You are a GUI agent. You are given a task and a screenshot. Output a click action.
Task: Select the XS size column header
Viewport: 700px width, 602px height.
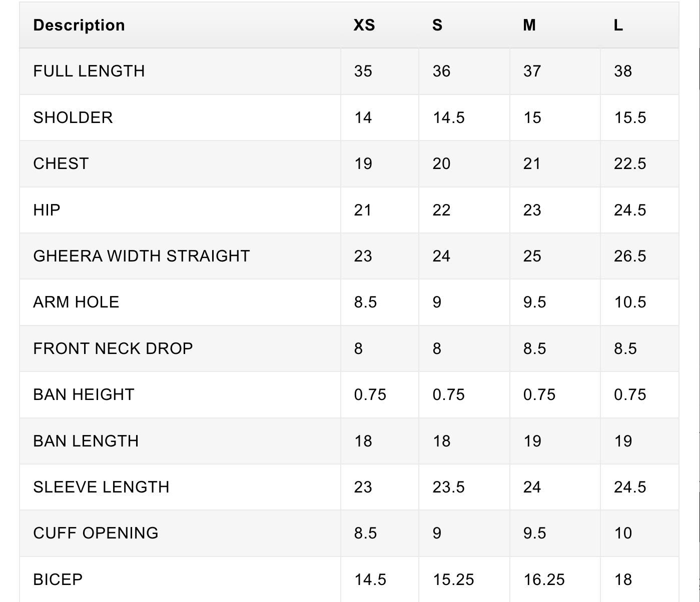[364, 25]
